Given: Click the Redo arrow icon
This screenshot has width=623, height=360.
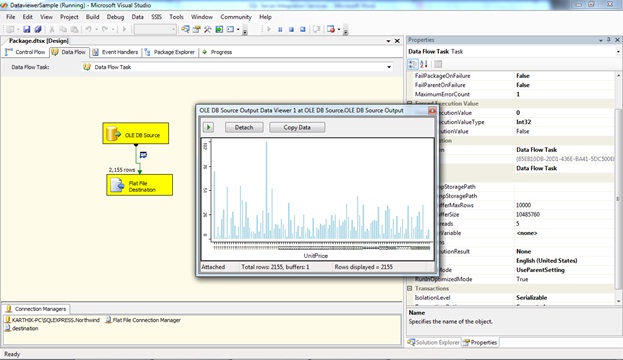Looking at the screenshot, I should (105, 29).
